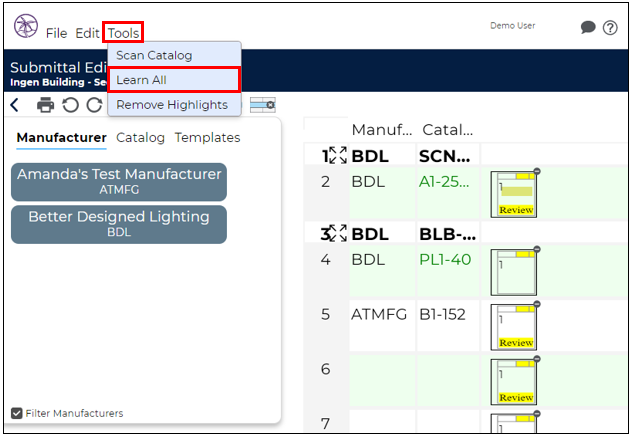Open the File menu
This screenshot has height=438, width=631.
click(56, 33)
